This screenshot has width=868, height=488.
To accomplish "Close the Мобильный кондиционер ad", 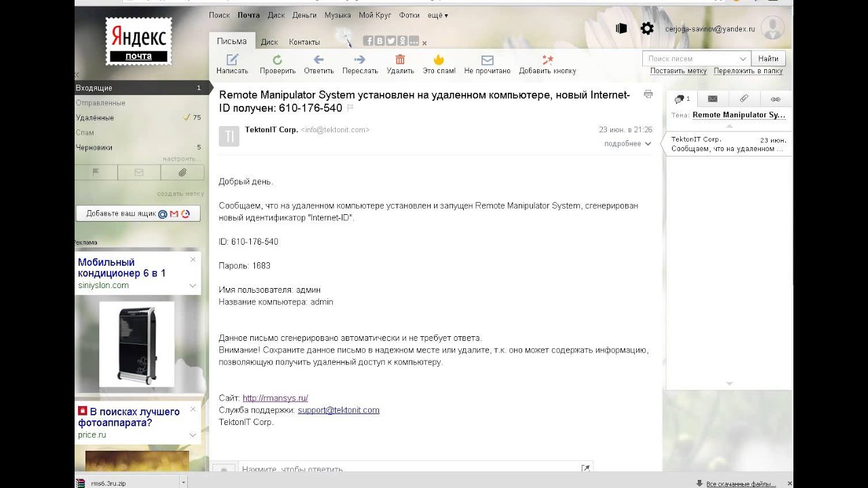I will click(193, 260).
